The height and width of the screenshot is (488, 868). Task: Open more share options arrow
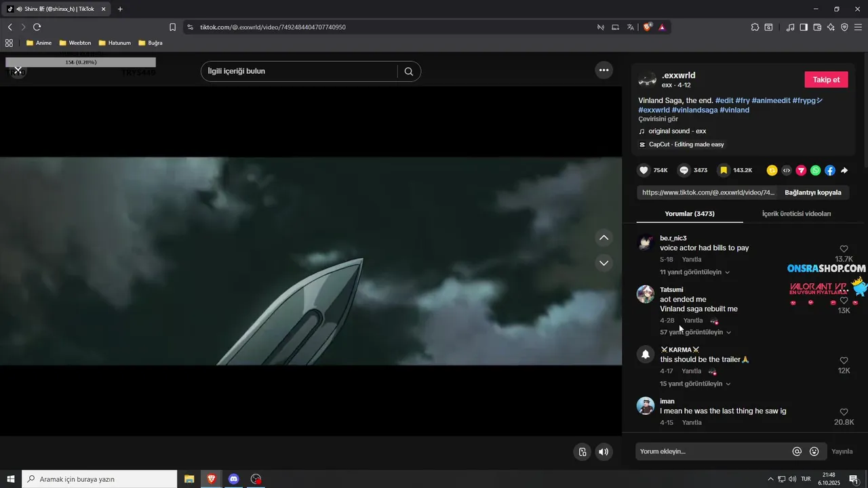844,171
